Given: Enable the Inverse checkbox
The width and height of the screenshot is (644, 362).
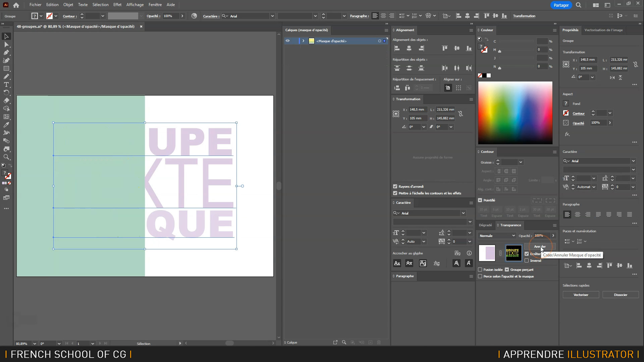Looking at the screenshot, I should [527, 260].
